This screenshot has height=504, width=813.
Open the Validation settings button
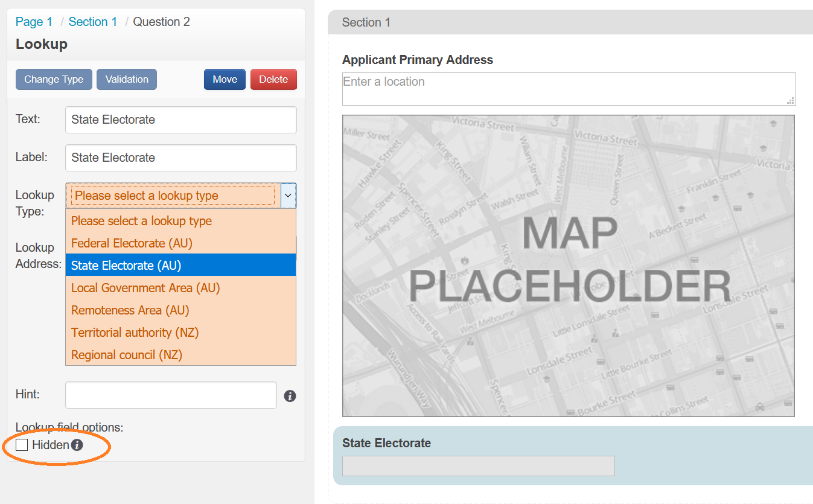(x=127, y=80)
